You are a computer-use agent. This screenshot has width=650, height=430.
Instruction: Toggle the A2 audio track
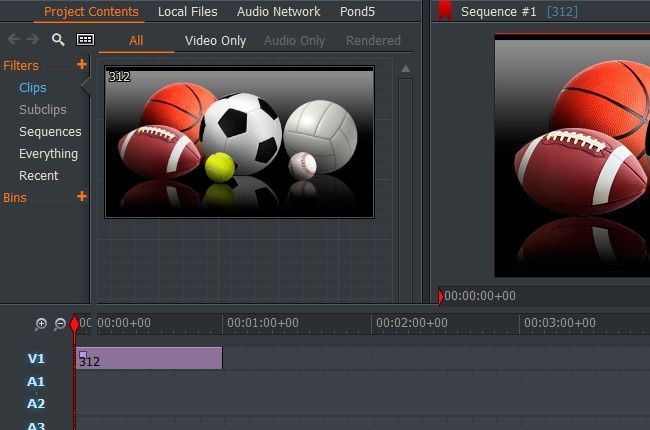(36, 403)
